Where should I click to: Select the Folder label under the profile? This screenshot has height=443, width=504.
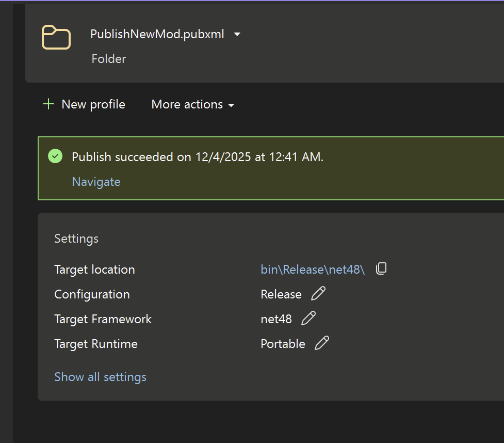point(109,59)
